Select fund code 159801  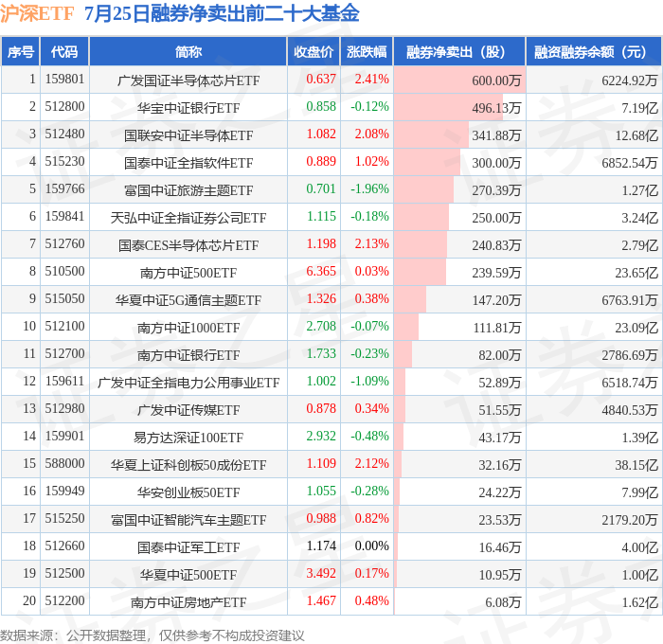[x=64, y=79]
